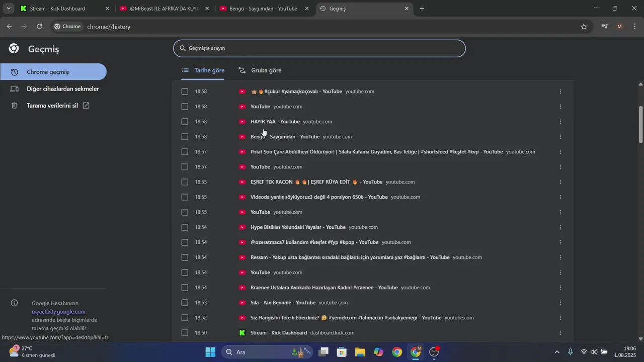Open OBS Studio from taskbar
644x362 pixels.
434,352
